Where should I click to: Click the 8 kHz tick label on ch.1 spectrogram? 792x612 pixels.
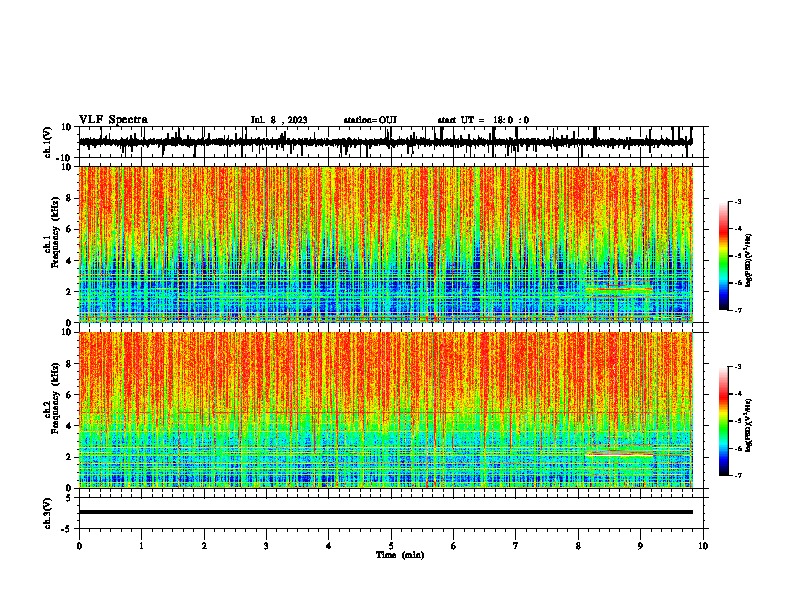tap(69, 198)
